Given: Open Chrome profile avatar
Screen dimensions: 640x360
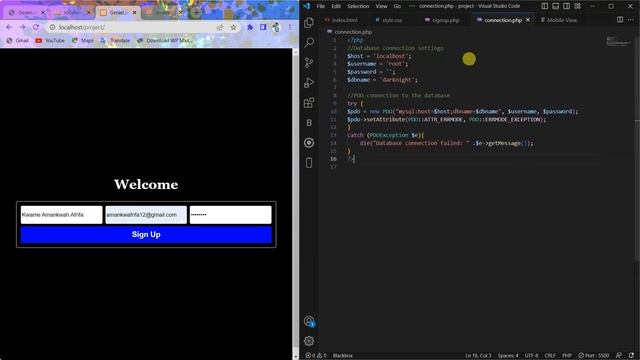Looking at the screenshot, I should coord(276,27).
